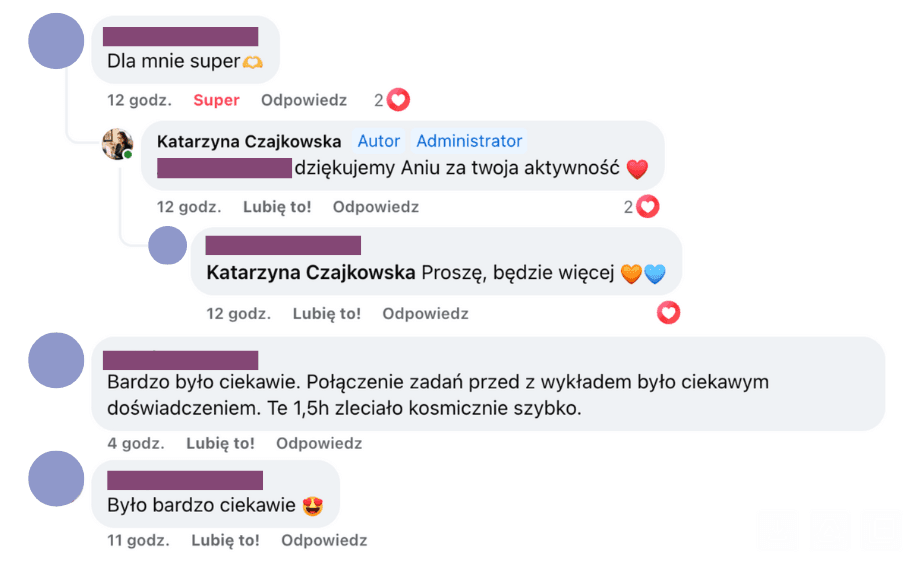909x563 pixels.
Task: Like the comment posted 4 godz. ago
Action: click(x=220, y=444)
